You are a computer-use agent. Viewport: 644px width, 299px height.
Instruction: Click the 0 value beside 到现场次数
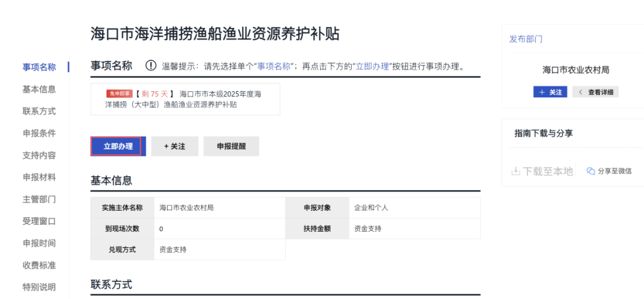click(161, 229)
